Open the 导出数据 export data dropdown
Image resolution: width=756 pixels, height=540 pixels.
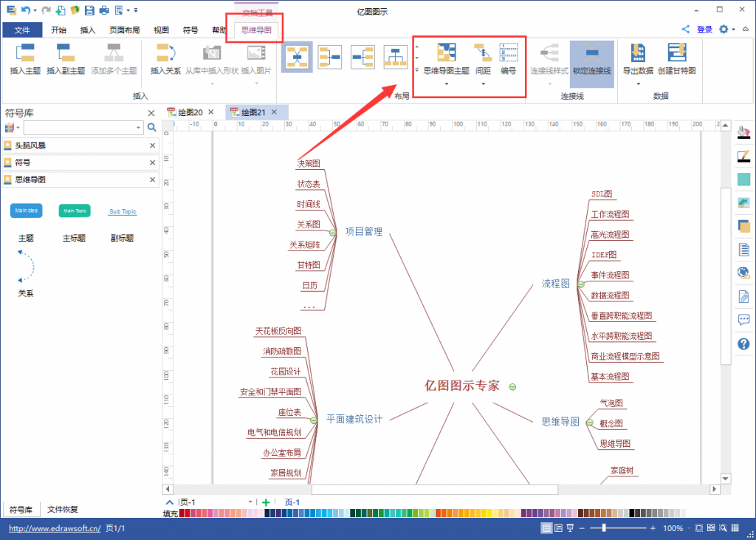(x=638, y=64)
